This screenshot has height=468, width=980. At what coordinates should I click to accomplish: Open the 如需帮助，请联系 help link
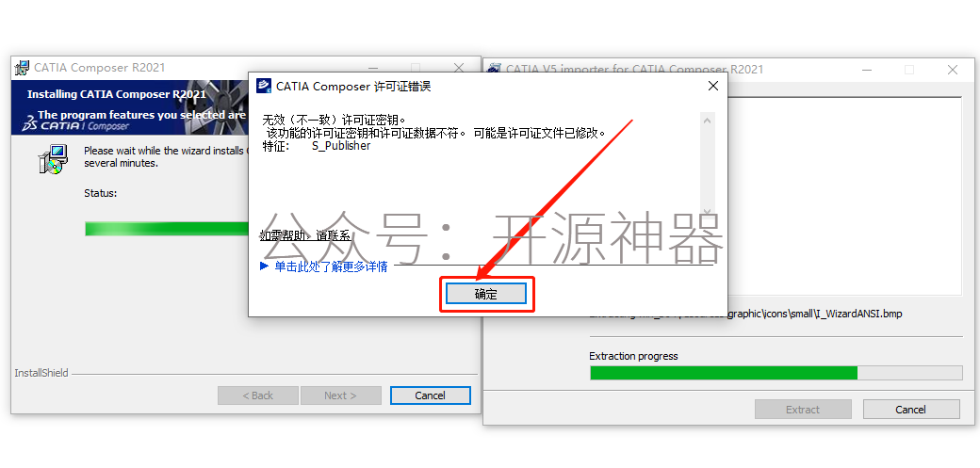click(305, 235)
